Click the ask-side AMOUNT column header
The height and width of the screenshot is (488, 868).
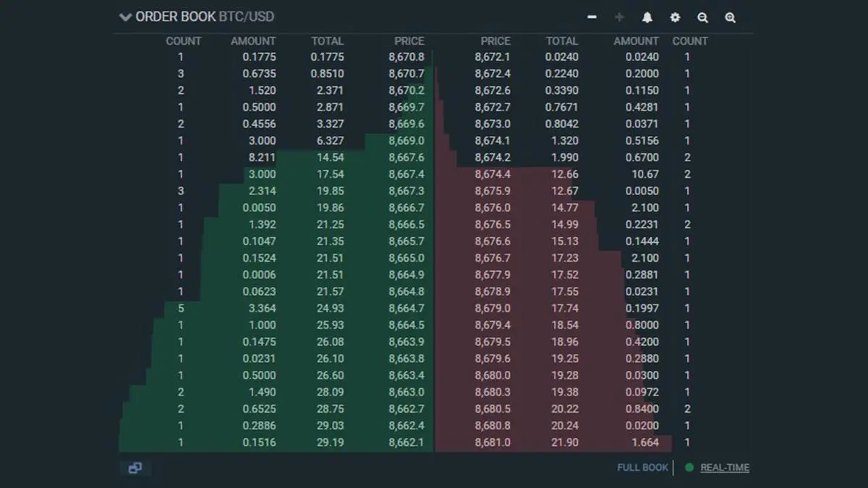tap(637, 41)
